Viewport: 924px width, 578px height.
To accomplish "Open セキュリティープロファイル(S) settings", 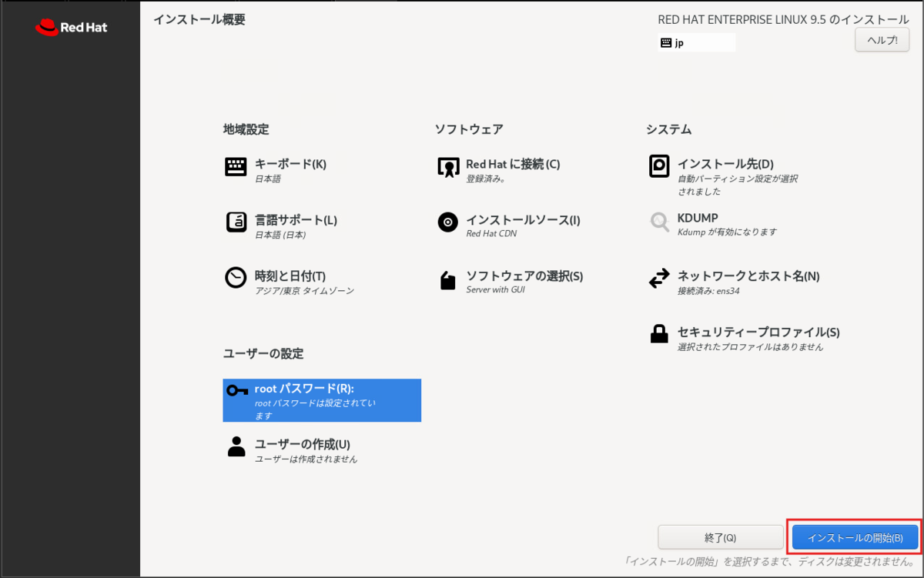I will (x=758, y=332).
